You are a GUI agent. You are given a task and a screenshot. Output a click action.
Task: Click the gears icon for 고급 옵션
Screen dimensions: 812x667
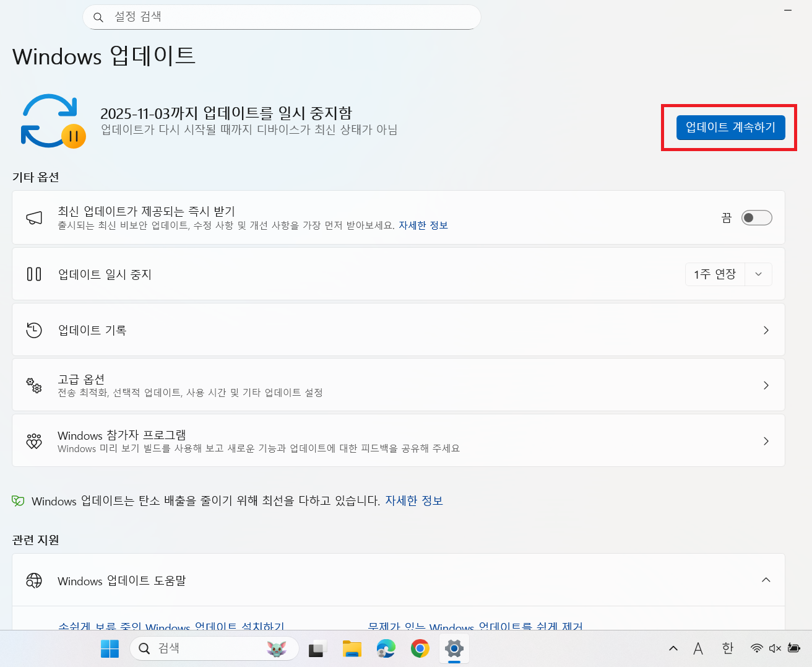34,385
